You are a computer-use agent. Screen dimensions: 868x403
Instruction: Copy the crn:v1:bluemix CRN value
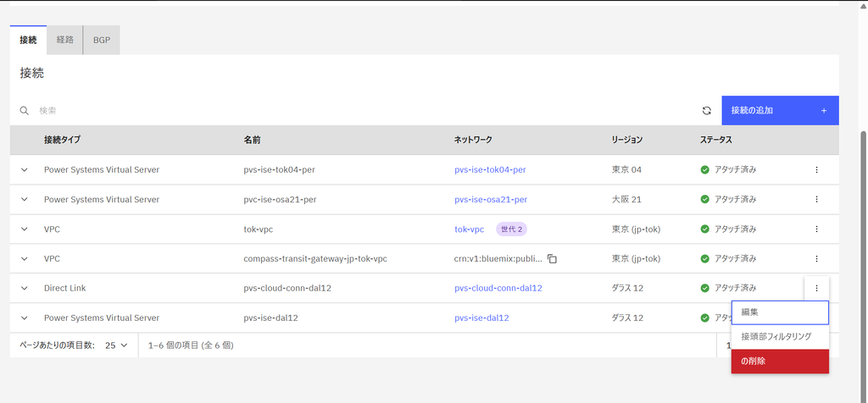point(552,259)
